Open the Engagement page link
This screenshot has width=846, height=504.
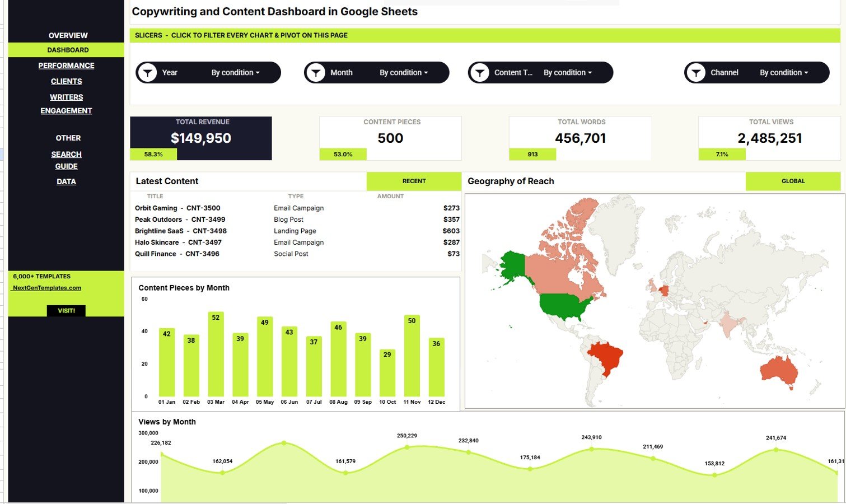[x=66, y=111]
